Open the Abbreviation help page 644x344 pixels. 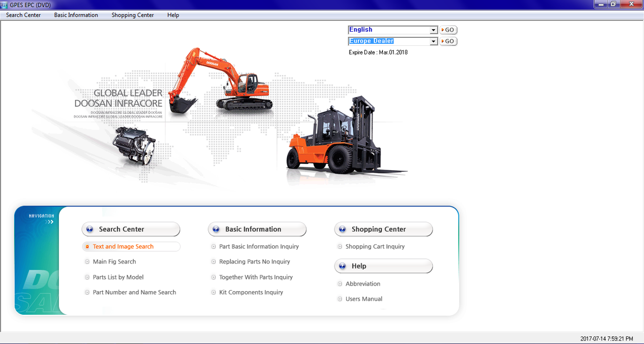[363, 284]
